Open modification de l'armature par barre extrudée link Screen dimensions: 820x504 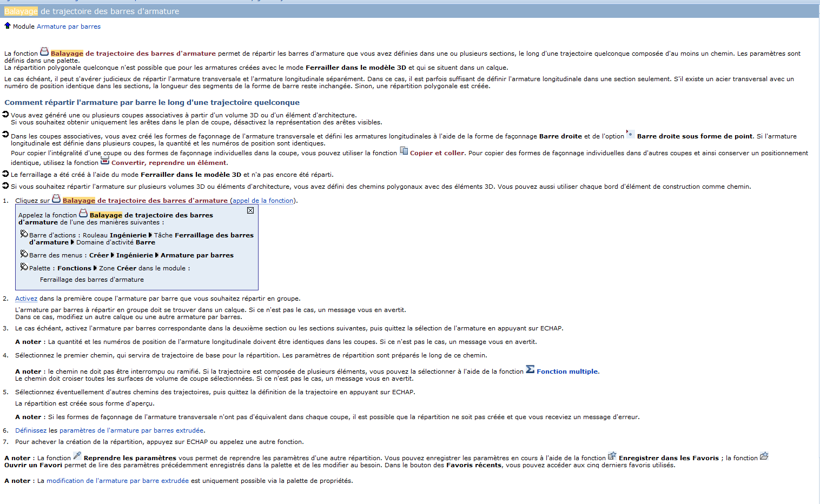(117, 481)
